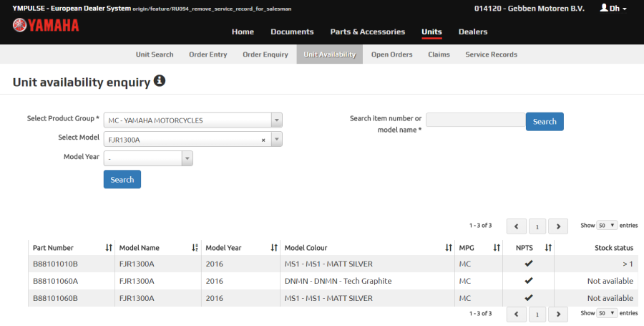Screen dimensions: 644x326
Task: Click the Yamaha logo
Action: click(x=46, y=25)
